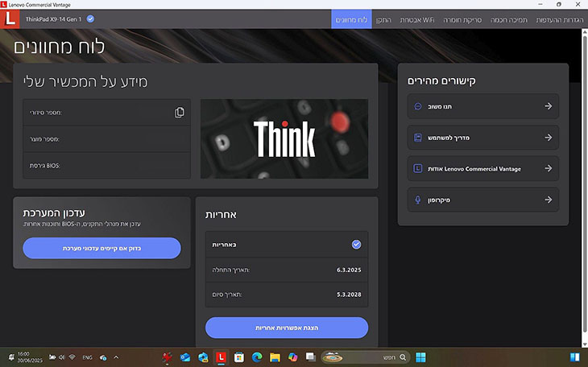Open Outlook from the taskbar
This screenshot has height=367, width=588.
(x=185, y=357)
